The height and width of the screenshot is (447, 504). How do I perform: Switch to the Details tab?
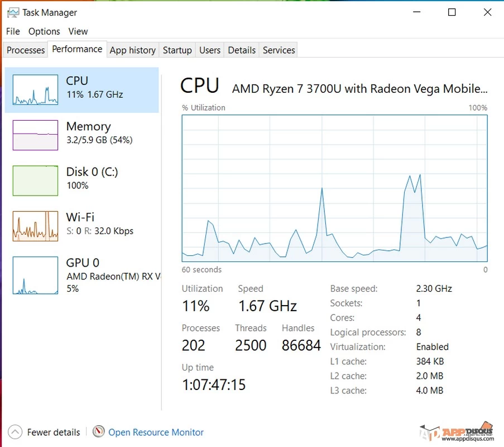[241, 50]
